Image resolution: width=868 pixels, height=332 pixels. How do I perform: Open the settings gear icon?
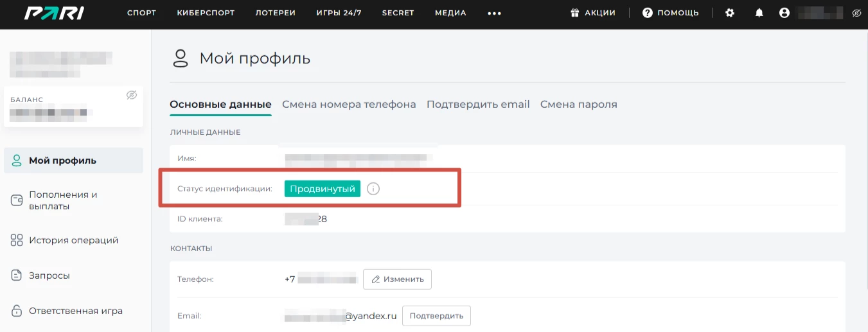point(730,13)
